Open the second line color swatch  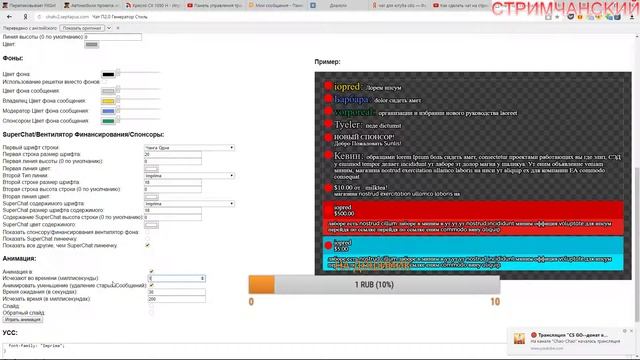151,197
